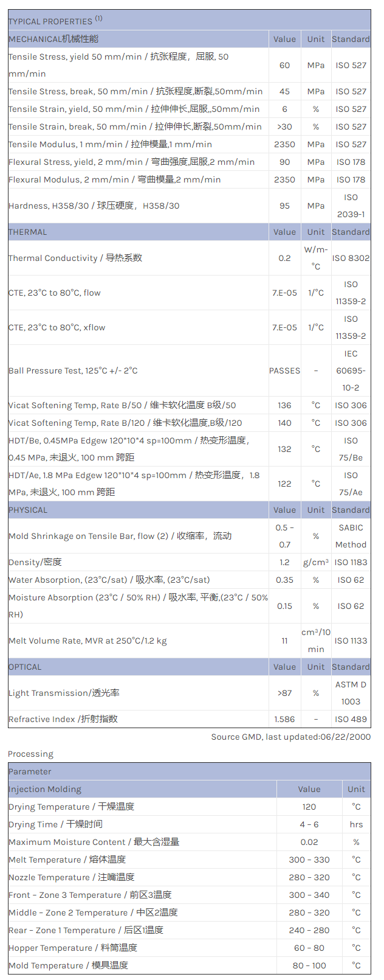Click the ISO 8302 standard cell
Viewport: 384px width, 980px height.
(351, 258)
